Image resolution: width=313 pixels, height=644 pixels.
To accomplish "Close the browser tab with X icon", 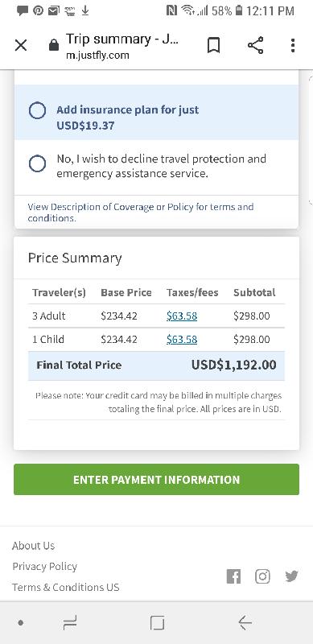I will pyautogui.click(x=21, y=45).
